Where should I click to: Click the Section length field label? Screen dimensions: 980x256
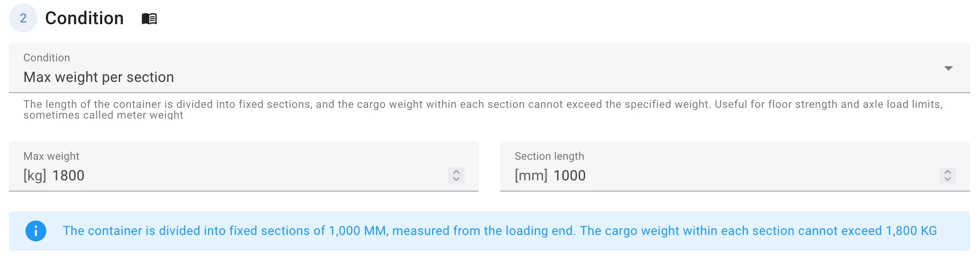tap(549, 156)
